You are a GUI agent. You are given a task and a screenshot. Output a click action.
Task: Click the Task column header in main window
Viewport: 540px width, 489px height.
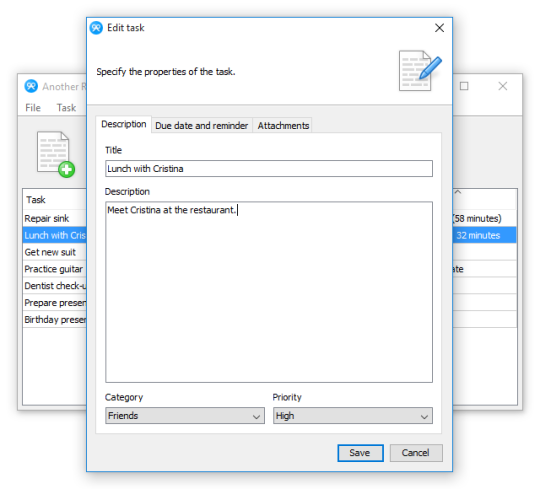click(x=55, y=200)
